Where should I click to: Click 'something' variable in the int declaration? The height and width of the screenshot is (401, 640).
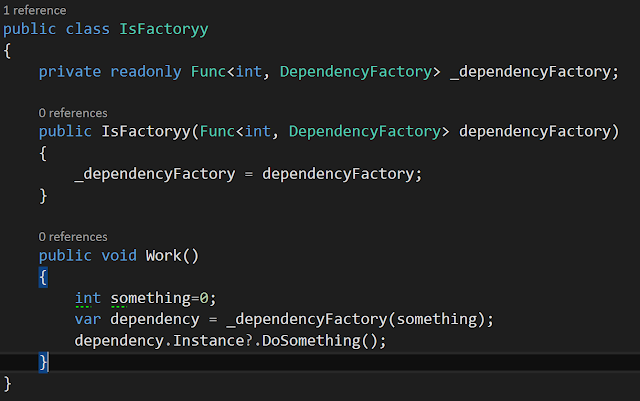[x=150, y=298]
